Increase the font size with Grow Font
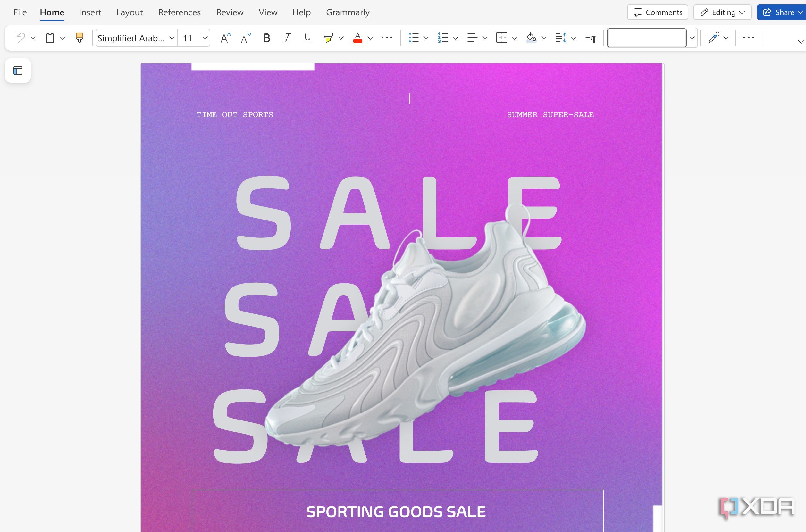This screenshot has width=806, height=532. (224, 38)
